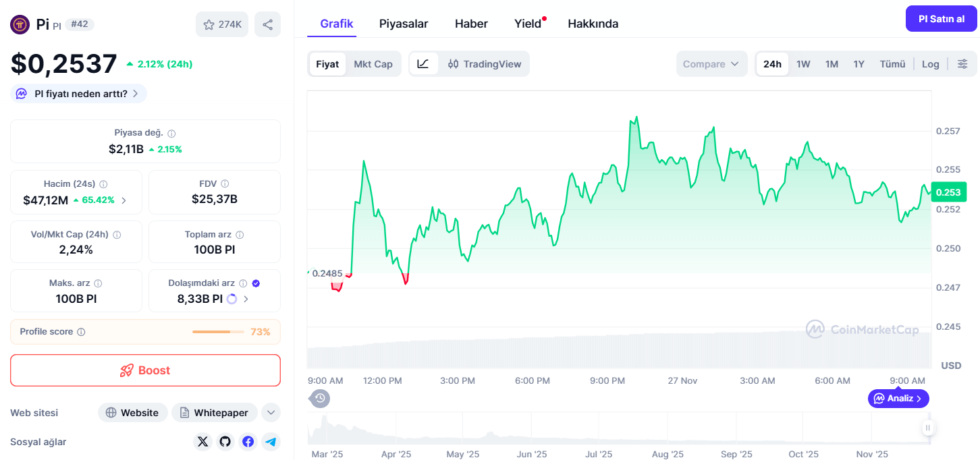Click the PI Satın al button
The height and width of the screenshot is (460, 980).
coord(941,19)
